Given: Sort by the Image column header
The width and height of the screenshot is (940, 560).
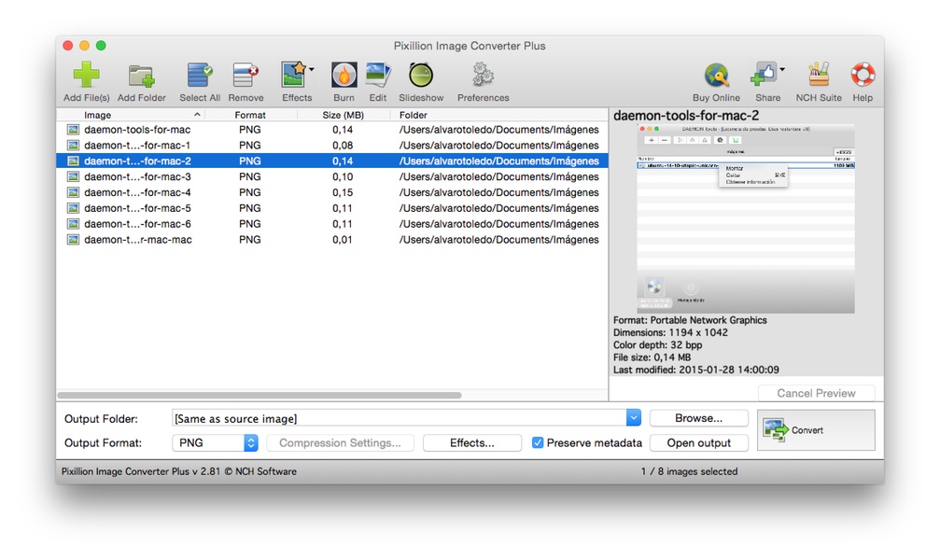Looking at the screenshot, I should click(131, 115).
